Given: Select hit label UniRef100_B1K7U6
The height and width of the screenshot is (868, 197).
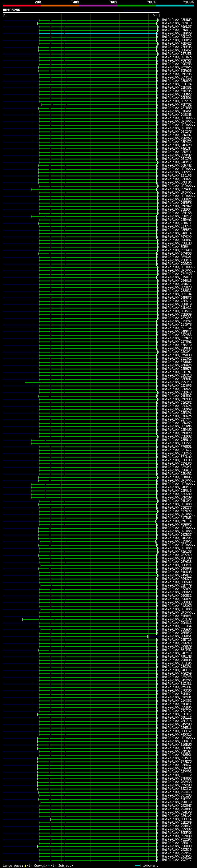Looking at the screenshot, I should pos(176,91).
